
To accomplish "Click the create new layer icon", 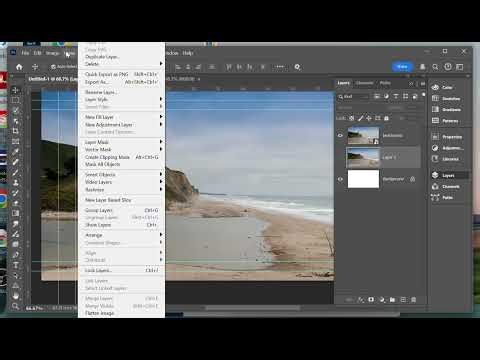I will (403, 300).
